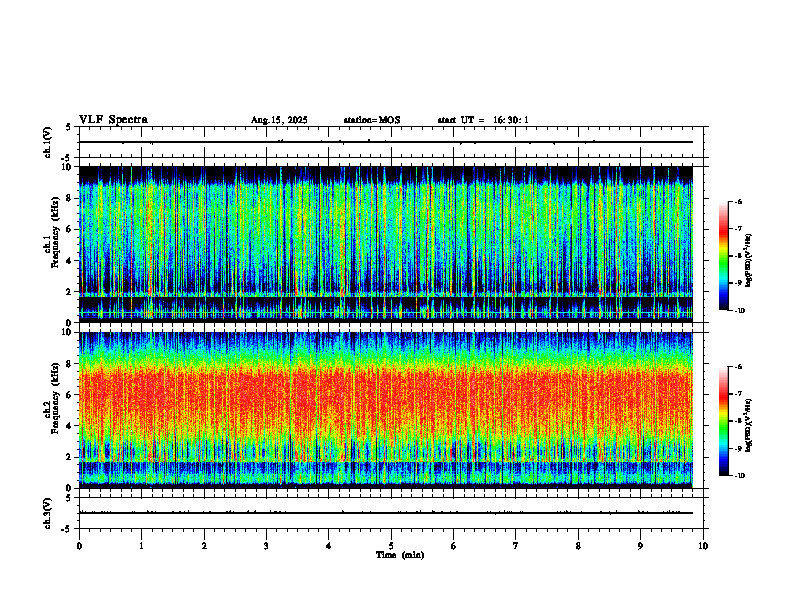Click time axis tick label "4"
The image size is (792, 612).
pyautogui.click(x=328, y=546)
